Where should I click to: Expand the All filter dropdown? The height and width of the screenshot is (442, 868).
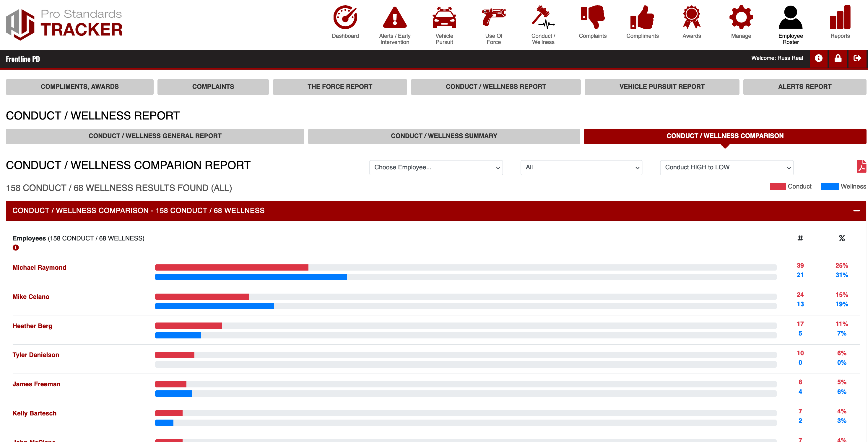[x=581, y=167]
